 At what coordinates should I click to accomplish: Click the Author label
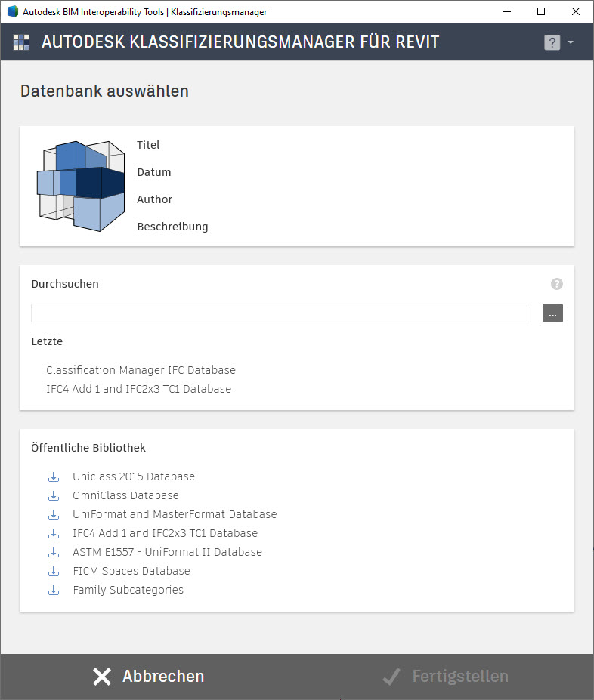154,199
